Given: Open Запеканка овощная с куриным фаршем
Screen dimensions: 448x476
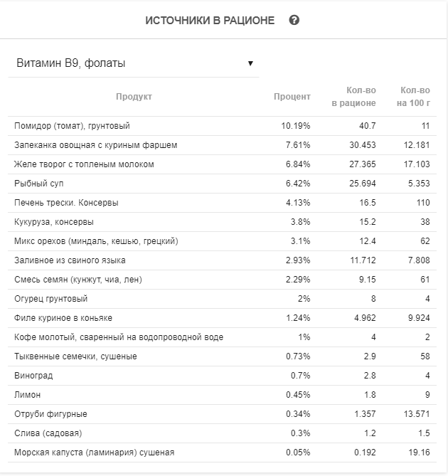Looking at the screenshot, I should click(96, 145).
